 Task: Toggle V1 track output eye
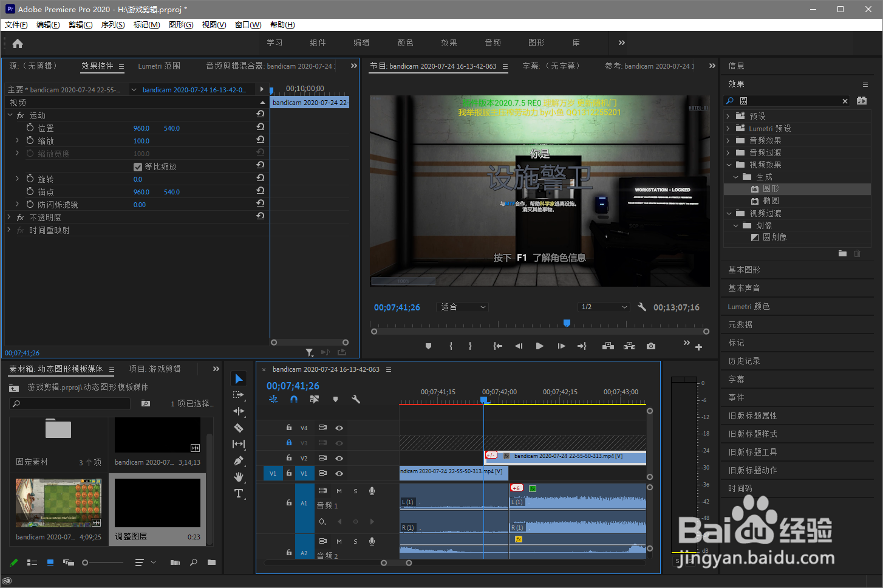(339, 473)
